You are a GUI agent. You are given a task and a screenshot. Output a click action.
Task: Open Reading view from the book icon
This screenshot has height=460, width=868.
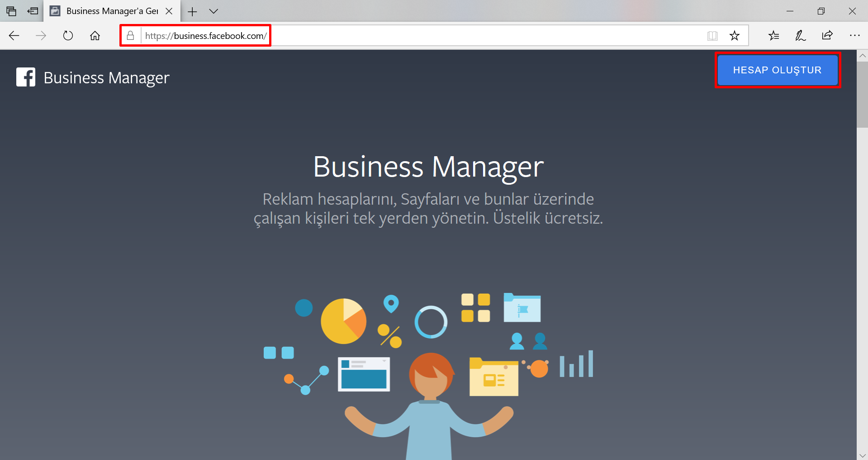click(712, 36)
